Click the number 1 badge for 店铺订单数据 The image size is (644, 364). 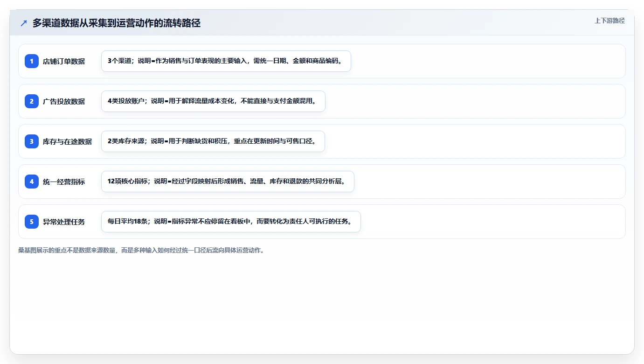[32, 61]
